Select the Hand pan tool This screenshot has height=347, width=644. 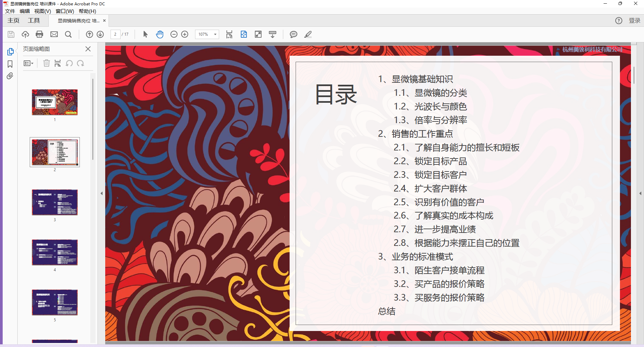(x=160, y=34)
